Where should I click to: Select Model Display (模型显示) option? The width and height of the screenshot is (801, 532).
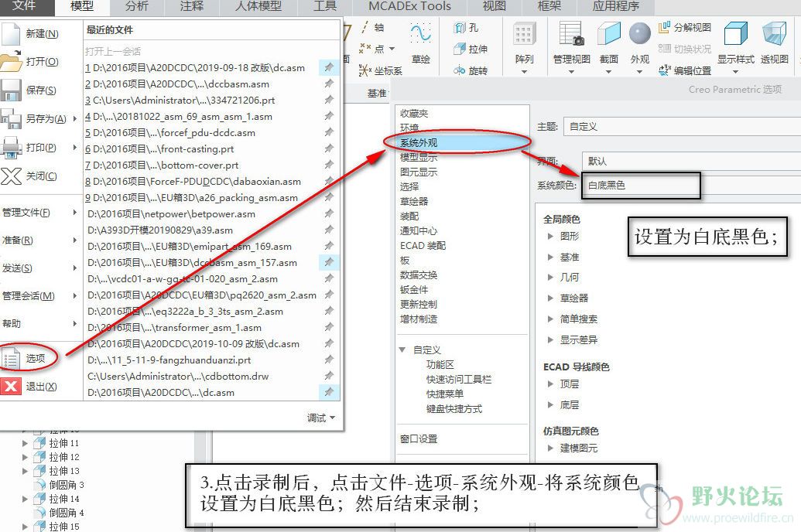(419, 157)
